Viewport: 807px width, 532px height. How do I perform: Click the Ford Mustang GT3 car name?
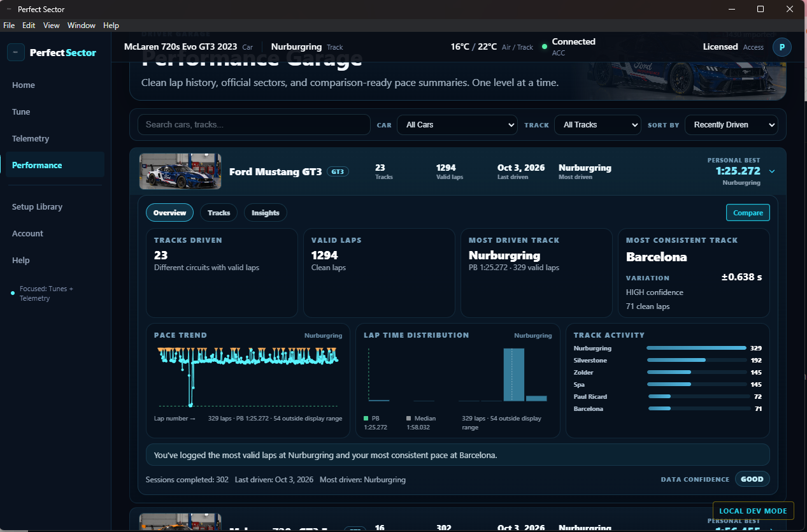(276, 171)
